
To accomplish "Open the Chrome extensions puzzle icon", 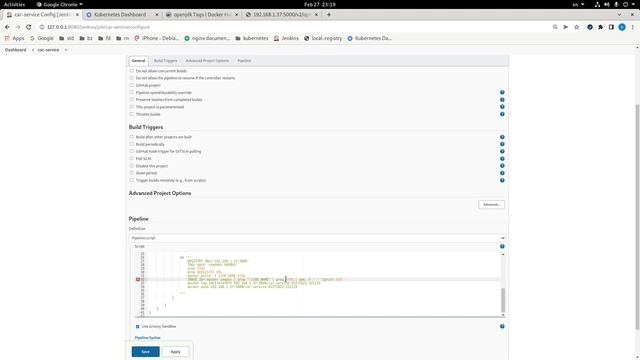I will pos(600,27).
